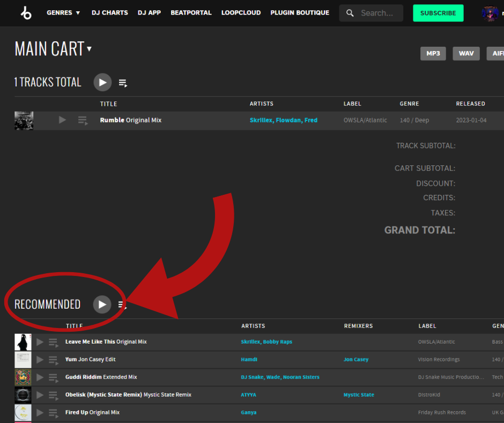Open Guddi Riddim Extended Mix title
This screenshot has width=504, height=423.
coord(101,377)
